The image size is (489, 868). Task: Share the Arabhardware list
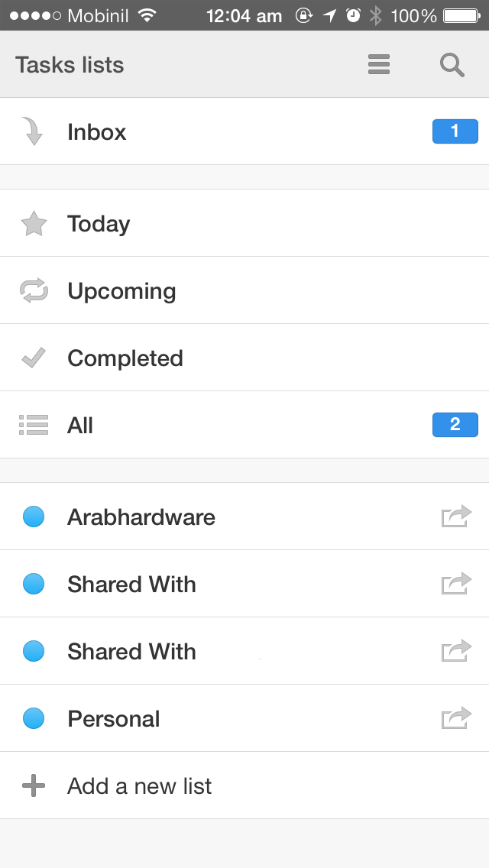456,516
